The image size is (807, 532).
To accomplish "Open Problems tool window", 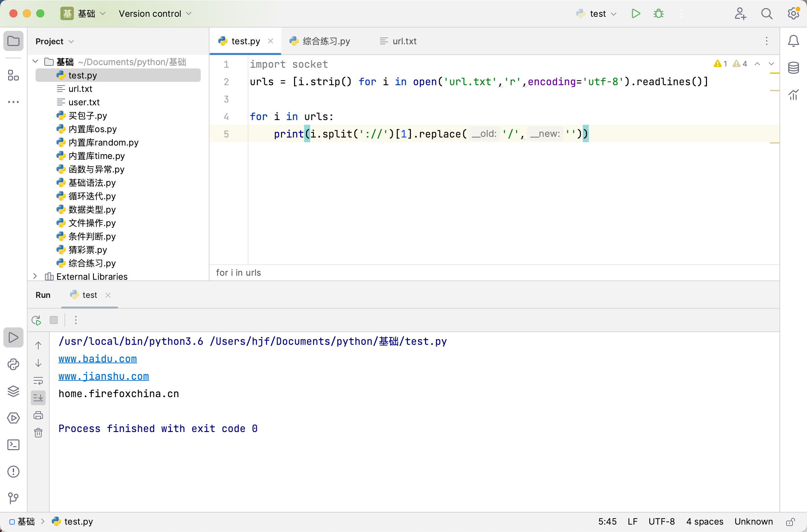I will [13, 471].
